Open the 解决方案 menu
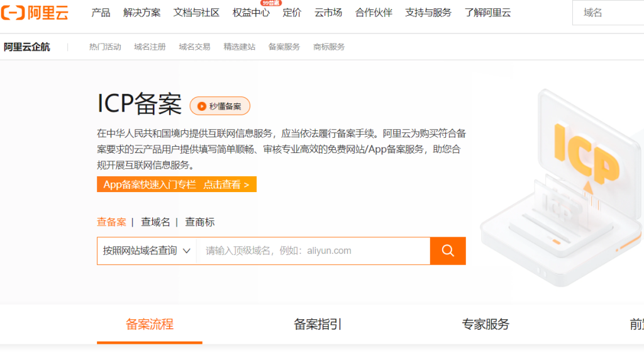 (x=142, y=13)
